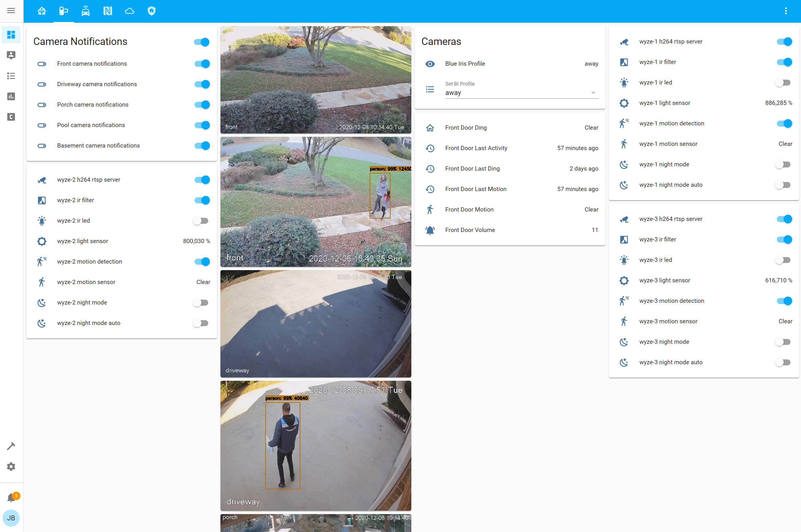801x532 pixels.
Task: Enable wyze-2 night mode toggle
Action: point(201,303)
